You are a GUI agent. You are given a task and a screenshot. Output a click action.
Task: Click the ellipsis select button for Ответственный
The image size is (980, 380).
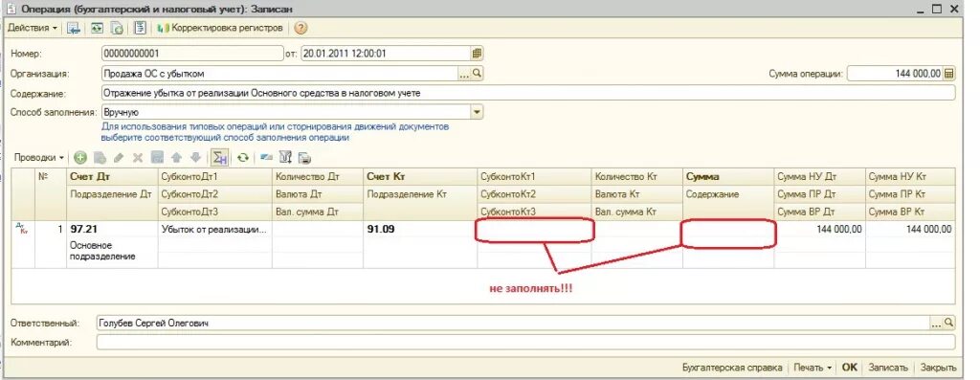(x=936, y=324)
